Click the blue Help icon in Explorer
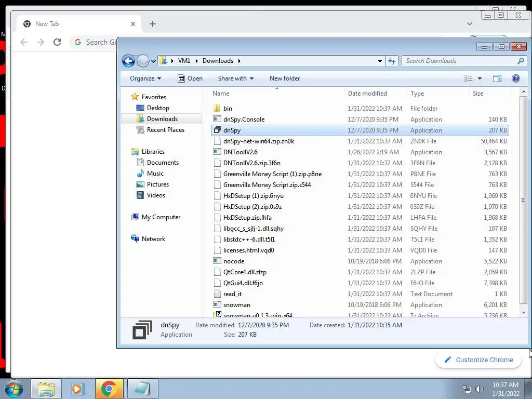Screen dimensions: 532x399 [x=516, y=78]
